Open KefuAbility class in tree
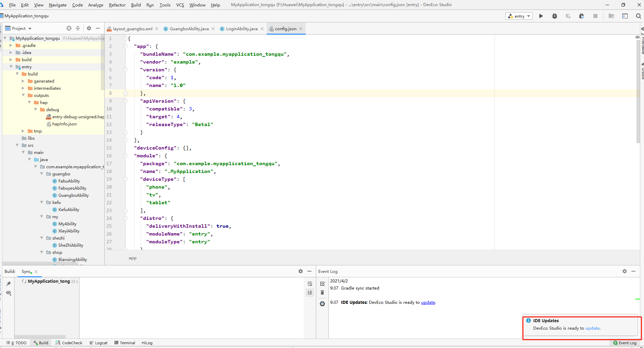Image resolution: width=644 pixels, height=348 pixels. tap(66, 210)
